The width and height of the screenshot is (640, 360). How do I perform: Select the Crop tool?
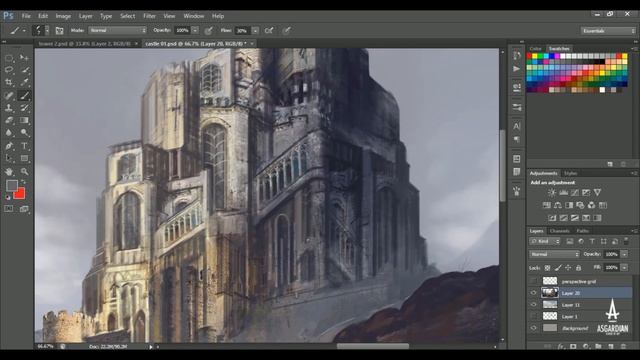pyautogui.click(x=9, y=82)
